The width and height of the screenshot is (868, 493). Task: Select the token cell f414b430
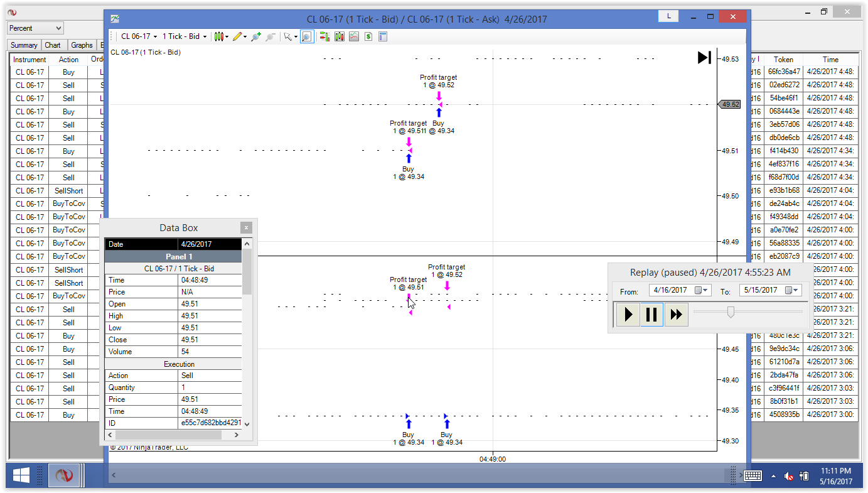[x=784, y=151]
